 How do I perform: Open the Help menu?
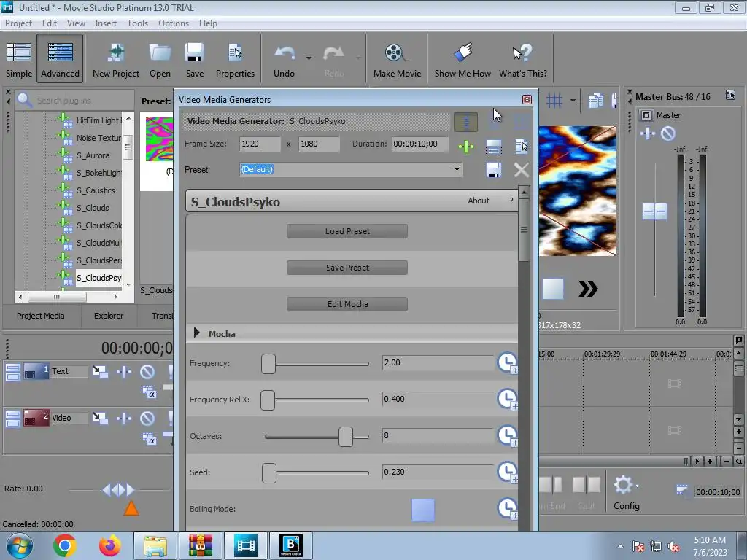[x=208, y=23]
